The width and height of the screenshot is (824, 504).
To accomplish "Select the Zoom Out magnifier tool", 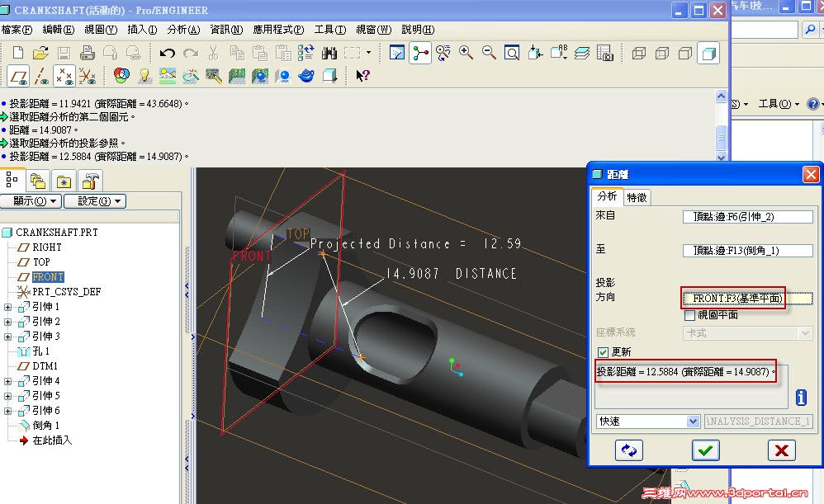I will (489, 53).
